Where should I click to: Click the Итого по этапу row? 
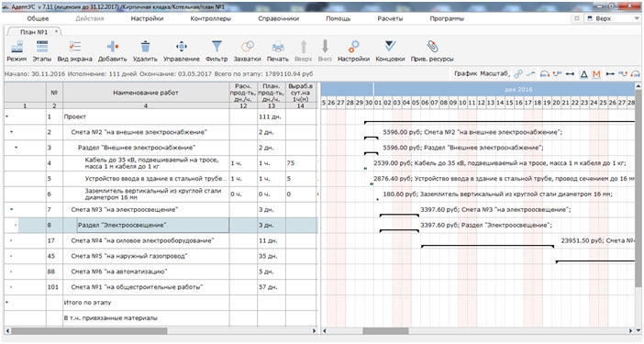[x=161, y=303]
